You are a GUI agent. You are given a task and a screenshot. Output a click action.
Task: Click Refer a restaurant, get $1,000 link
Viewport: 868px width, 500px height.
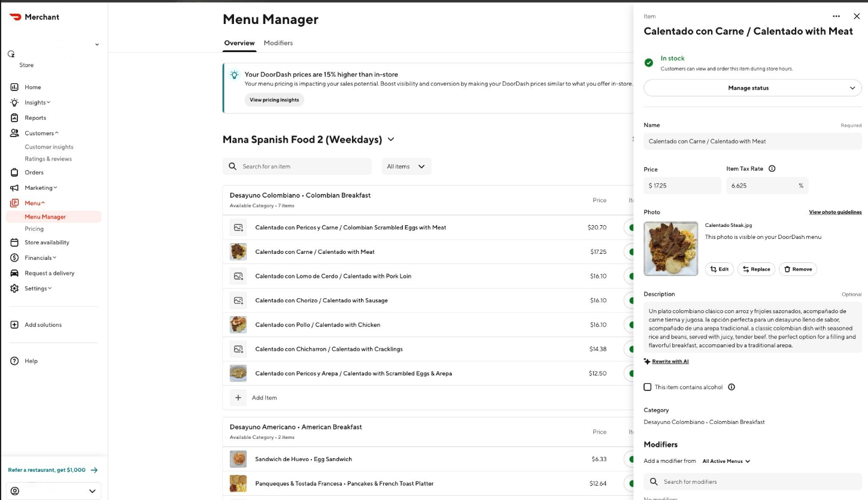pos(53,470)
